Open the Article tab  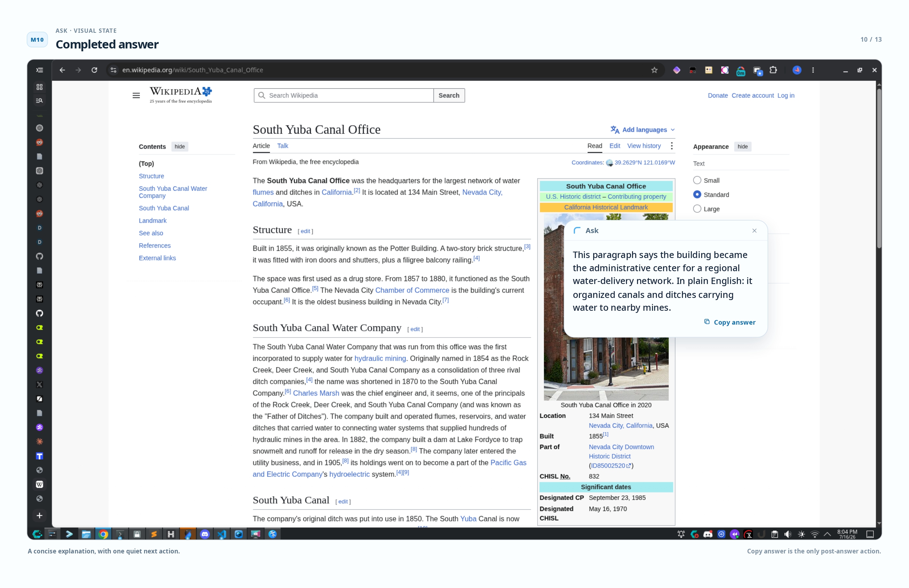point(261,146)
